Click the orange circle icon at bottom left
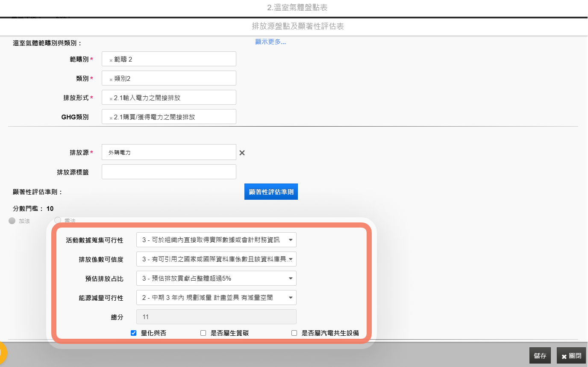Image resolution: width=588 pixels, height=367 pixels. click(x=2, y=353)
